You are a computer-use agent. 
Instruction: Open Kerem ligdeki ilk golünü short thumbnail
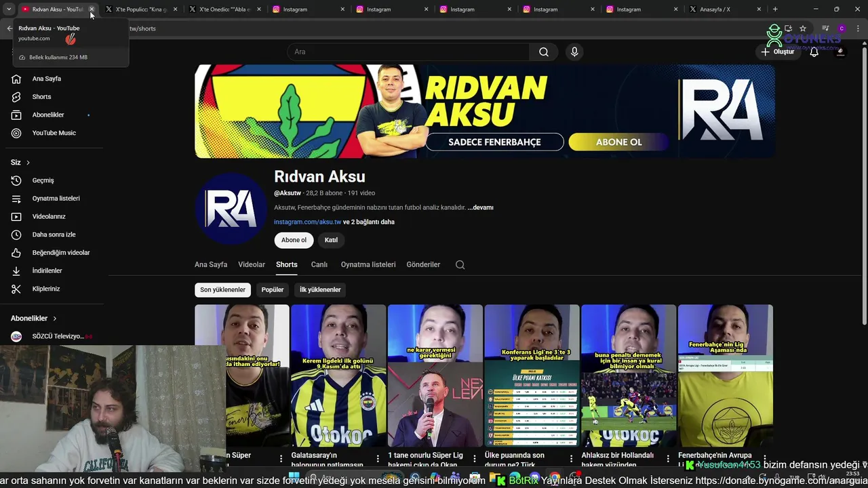(x=338, y=376)
